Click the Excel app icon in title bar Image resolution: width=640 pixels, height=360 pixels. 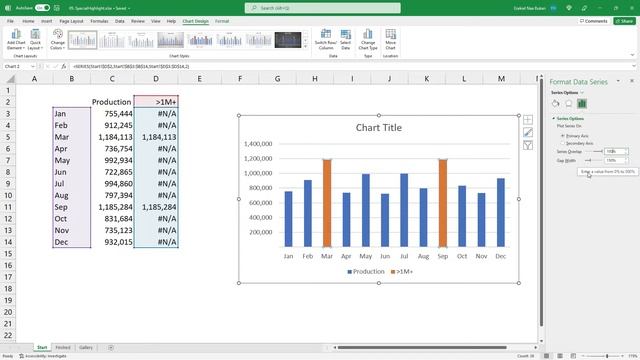point(8,8)
